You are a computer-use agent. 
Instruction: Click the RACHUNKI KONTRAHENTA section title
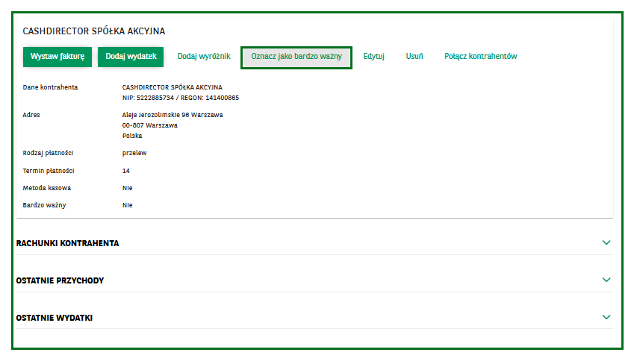pyautogui.click(x=67, y=243)
